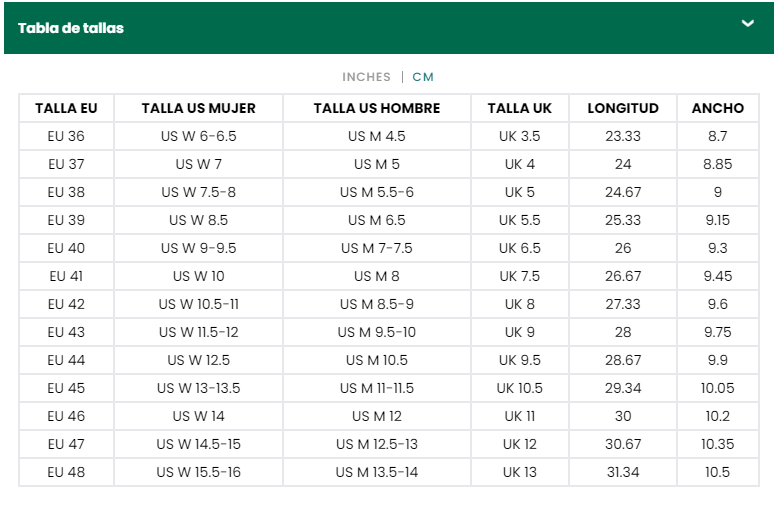Collapse the Tabla de tallas chevron
Viewport: 781px width, 511px height.
[747, 23]
